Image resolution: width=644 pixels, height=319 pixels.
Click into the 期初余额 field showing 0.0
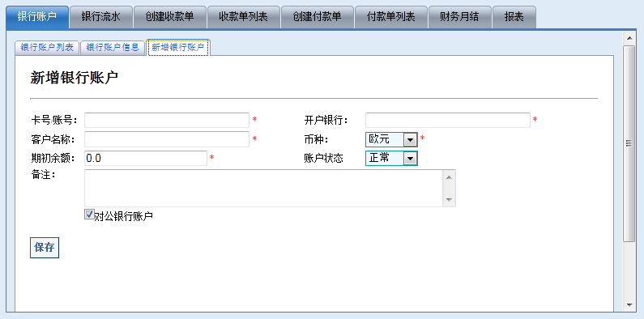click(146, 158)
